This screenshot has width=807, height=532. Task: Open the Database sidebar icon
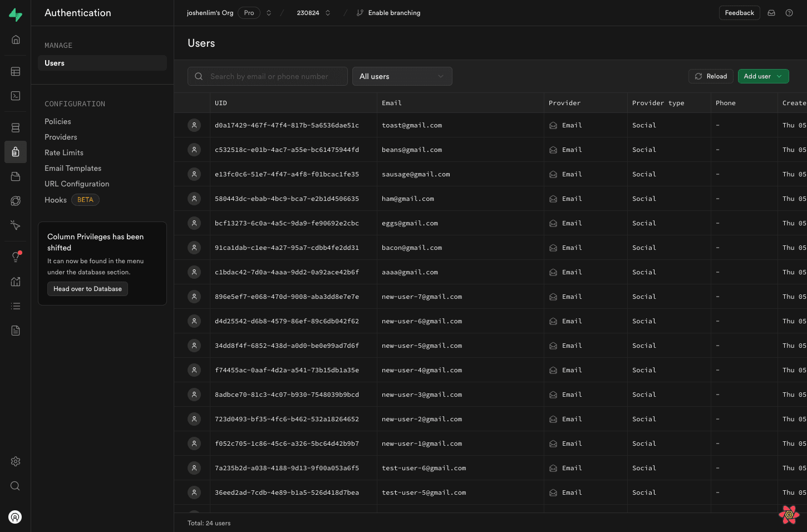coord(16,127)
